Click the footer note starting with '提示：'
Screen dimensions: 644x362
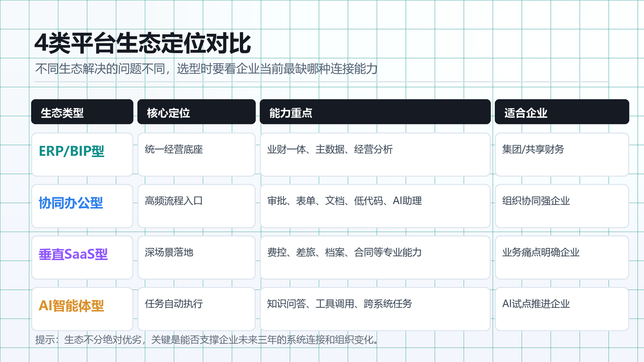pyautogui.click(x=207, y=339)
